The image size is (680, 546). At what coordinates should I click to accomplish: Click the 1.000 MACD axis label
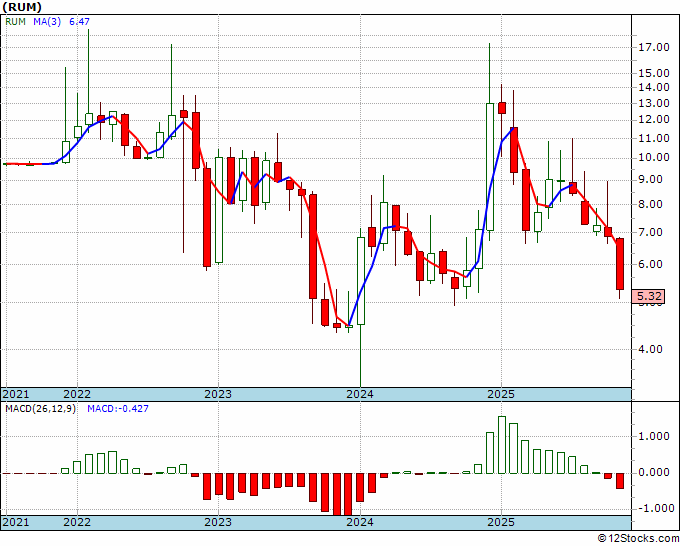click(654, 437)
